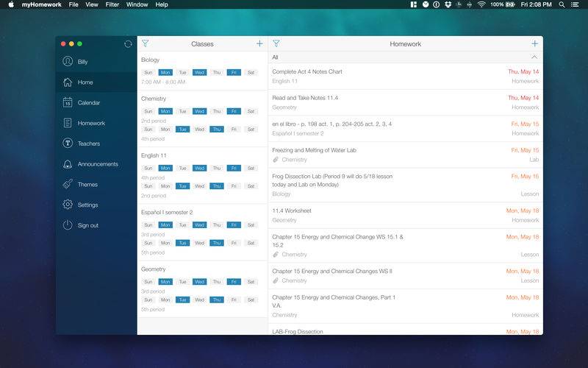This screenshot has width=588, height=368.
Task: Open the Classes filter funnel icon
Action: 145,43
